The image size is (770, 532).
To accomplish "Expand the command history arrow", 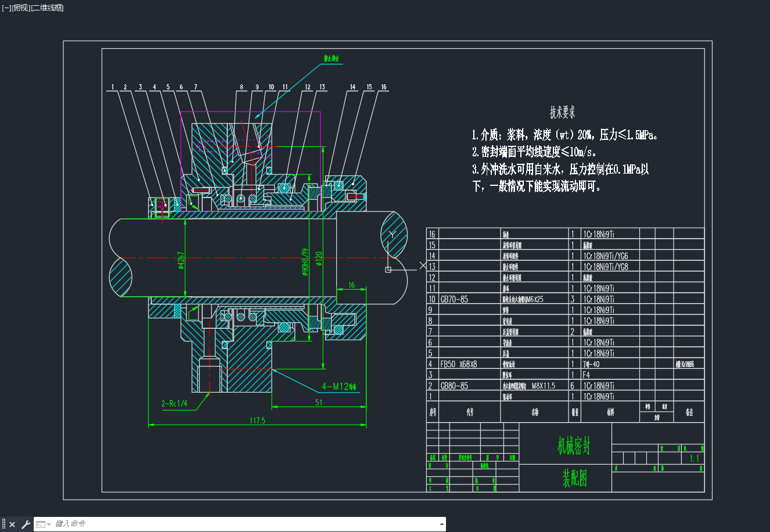I will (441, 524).
